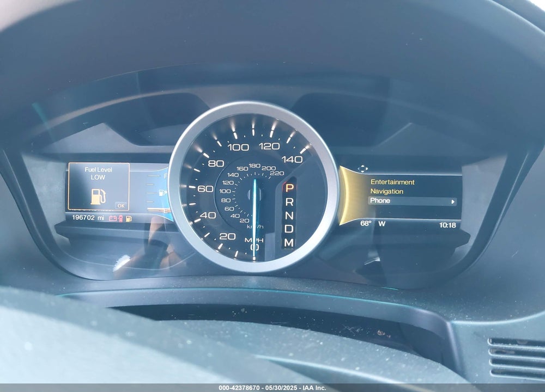Screen dimensions: 545x392
Task: Click the fuel door side pump icon
Action: click(162, 192)
